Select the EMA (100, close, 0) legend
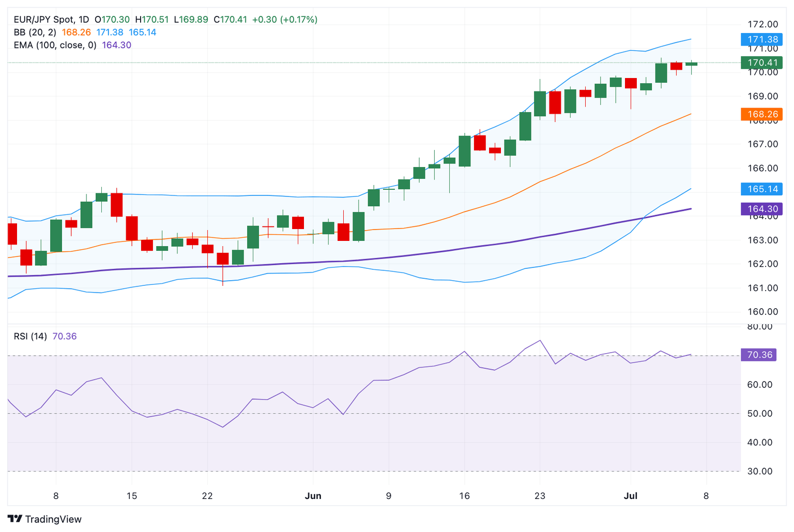This screenshot has height=532, width=794. (55, 45)
